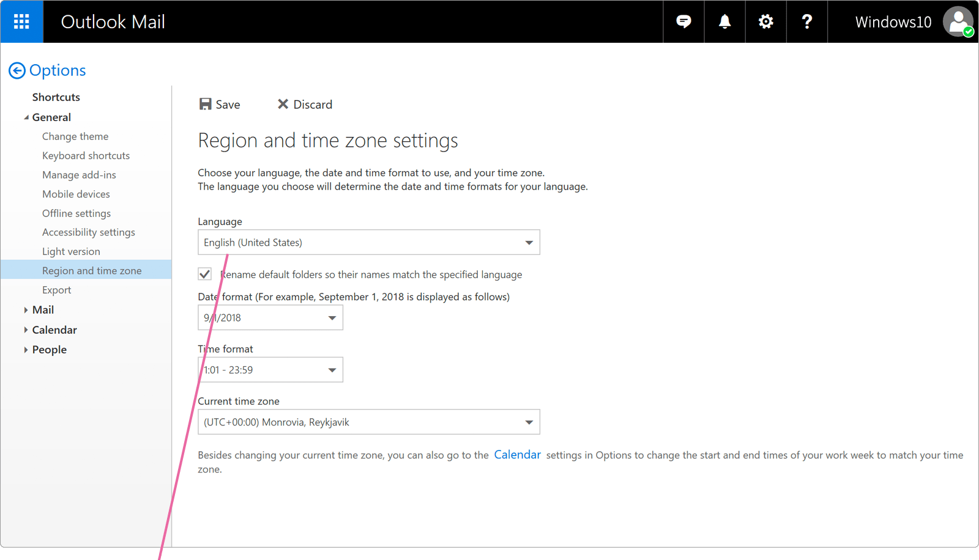Viewport: 979px width, 560px height.
Task: Open Keyboard shortcuts settings
Action: [x=86, y=156]
